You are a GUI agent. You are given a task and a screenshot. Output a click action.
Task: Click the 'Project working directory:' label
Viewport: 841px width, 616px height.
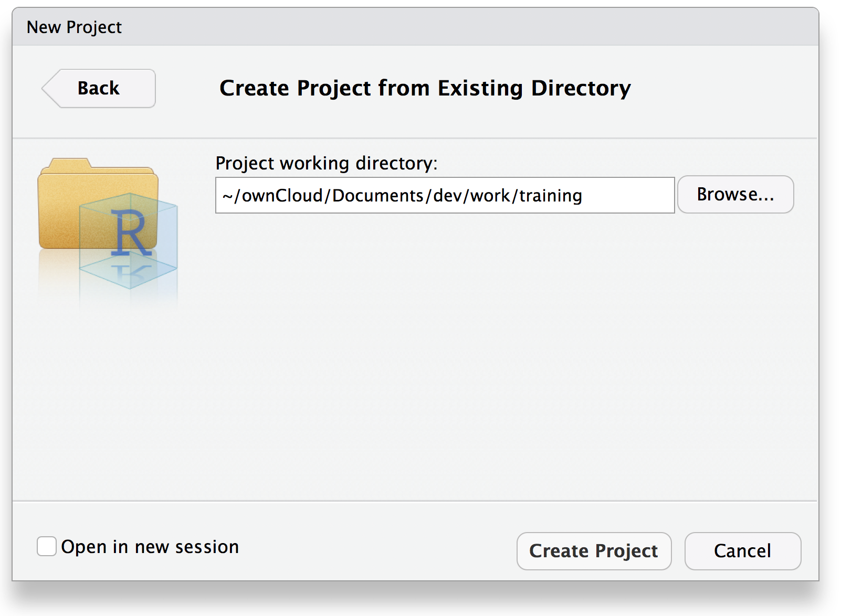point(326,163)
